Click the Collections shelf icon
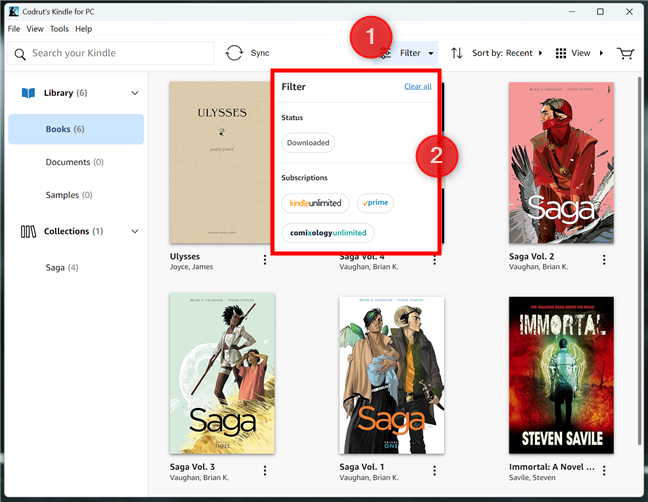The image size is (648, 502). coord(28,231)
